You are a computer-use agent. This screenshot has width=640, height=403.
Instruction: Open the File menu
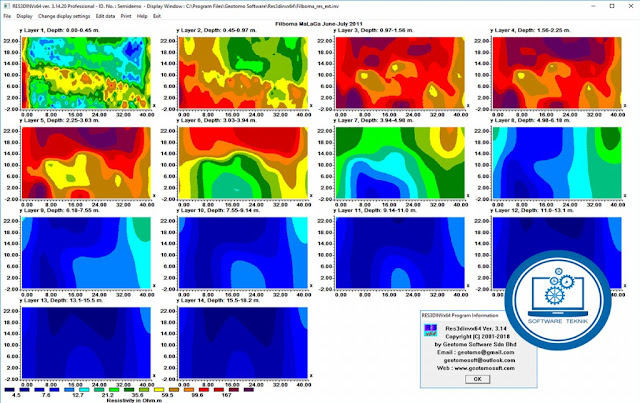(7, 16)
